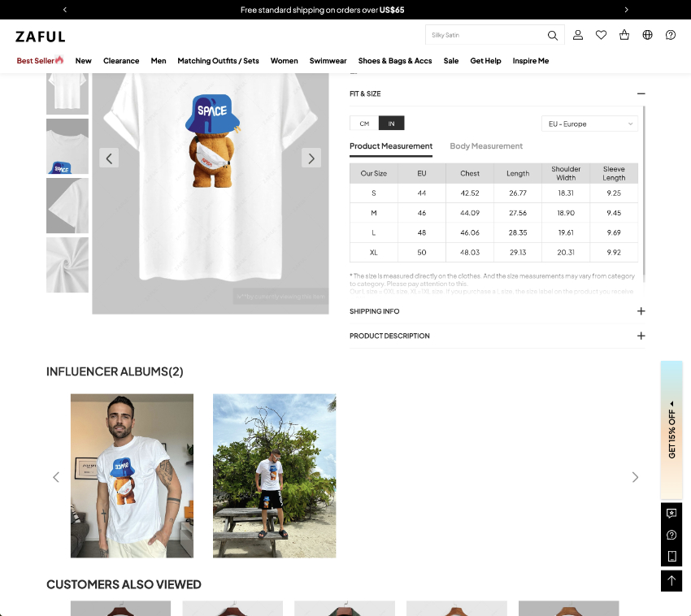691x616 pixels.
Task: Select the Product Measurement tab
Action: pos(391,145)
